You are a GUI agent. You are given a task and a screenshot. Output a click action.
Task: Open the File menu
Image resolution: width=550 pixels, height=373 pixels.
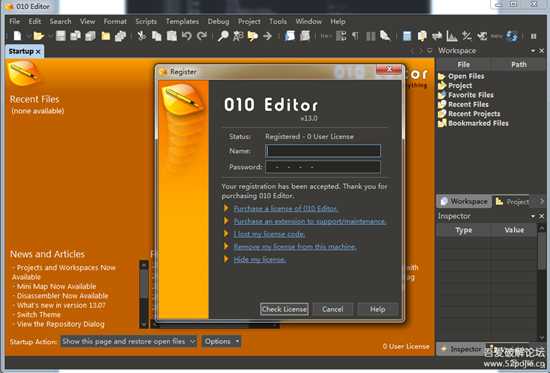[14, 21]
